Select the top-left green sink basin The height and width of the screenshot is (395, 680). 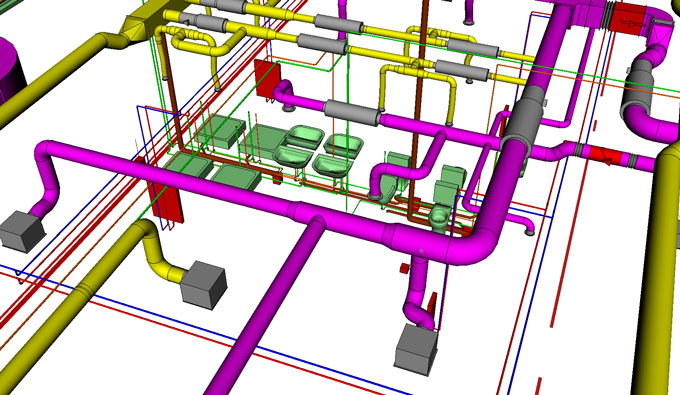(x=306, y=134)
